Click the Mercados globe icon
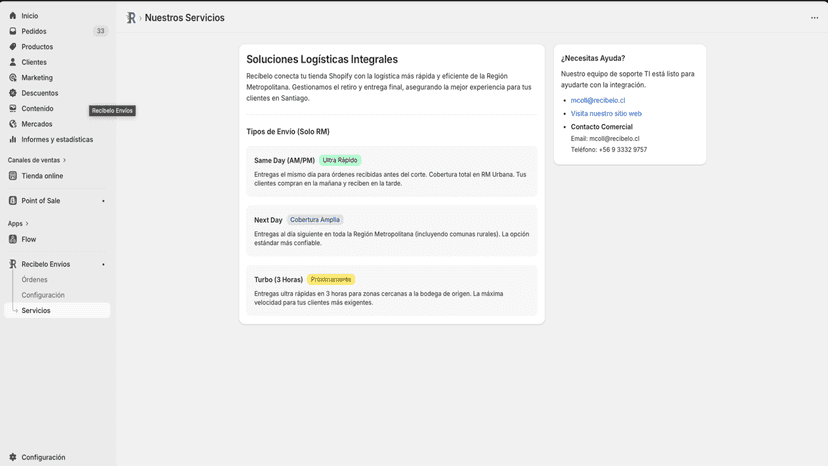 click(13, 124)
